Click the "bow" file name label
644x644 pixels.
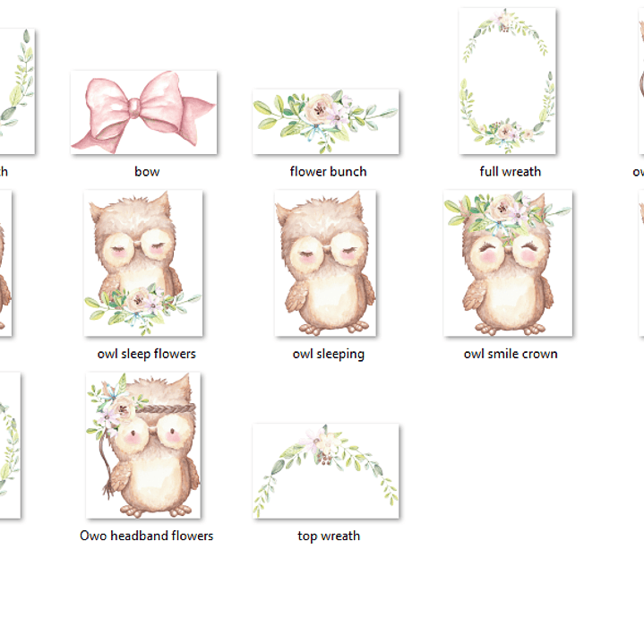coord(147,172)
